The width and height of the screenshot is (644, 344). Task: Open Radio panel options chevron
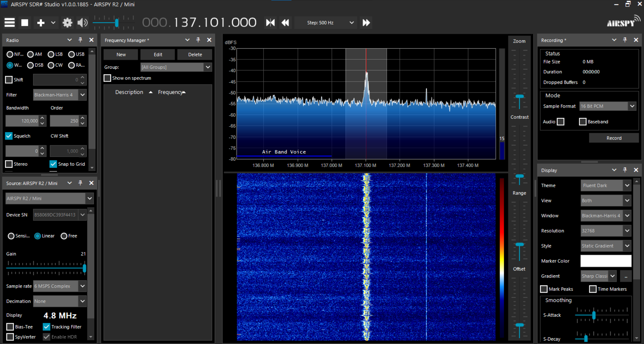click(69, 40)
